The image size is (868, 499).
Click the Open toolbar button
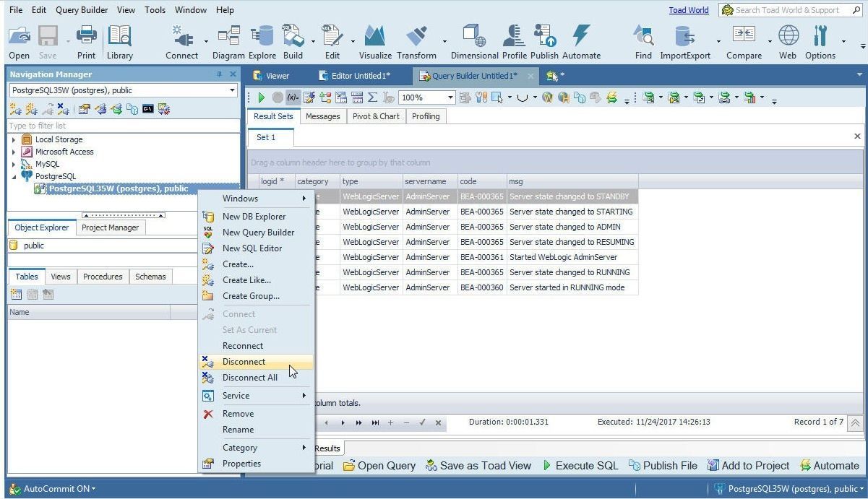20,42
